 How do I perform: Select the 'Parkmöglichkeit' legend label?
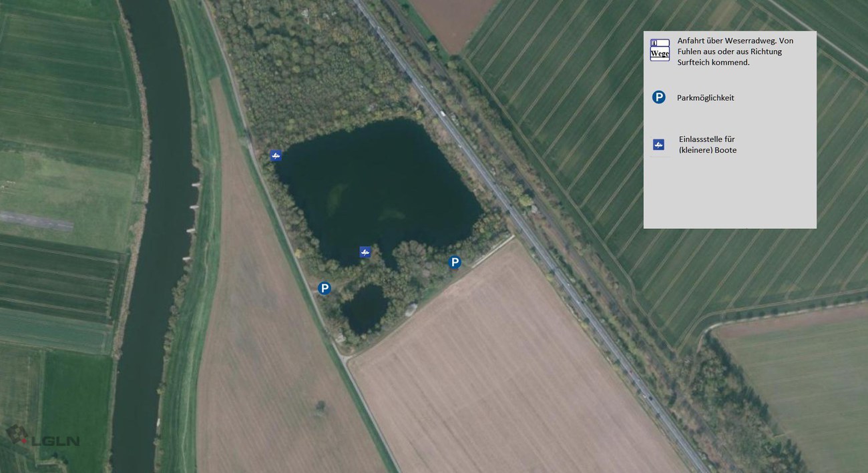[x=705, y=97]
